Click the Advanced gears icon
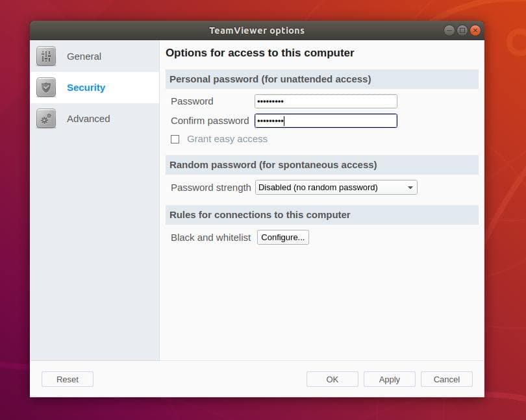The height and width of the screenshot is (420, 526). point(46,118)
